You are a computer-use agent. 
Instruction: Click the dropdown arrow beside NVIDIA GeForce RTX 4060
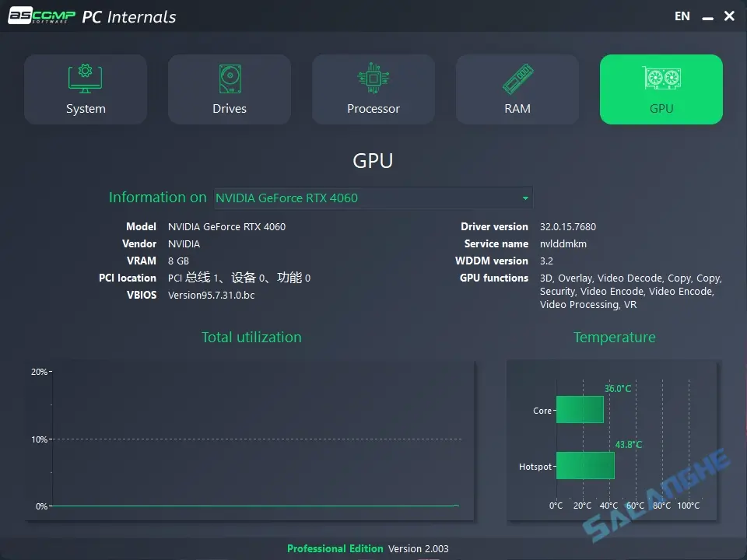tap(526, 198)
